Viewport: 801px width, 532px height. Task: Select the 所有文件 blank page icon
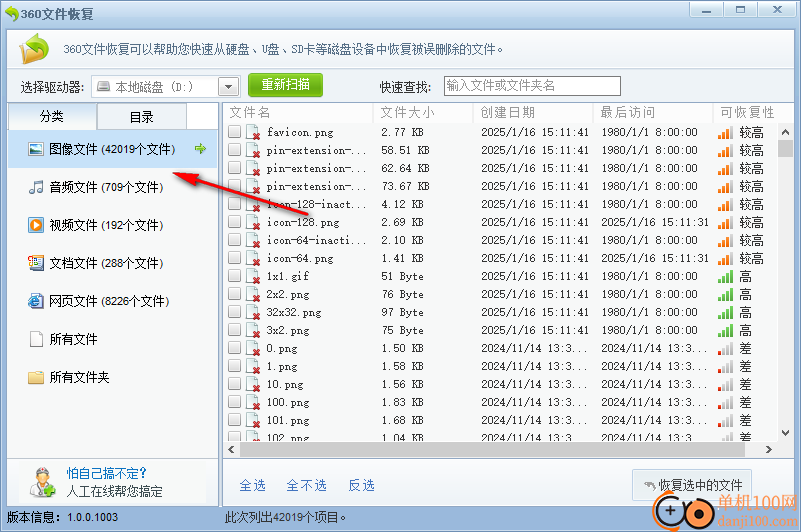(x=36, y=339)
